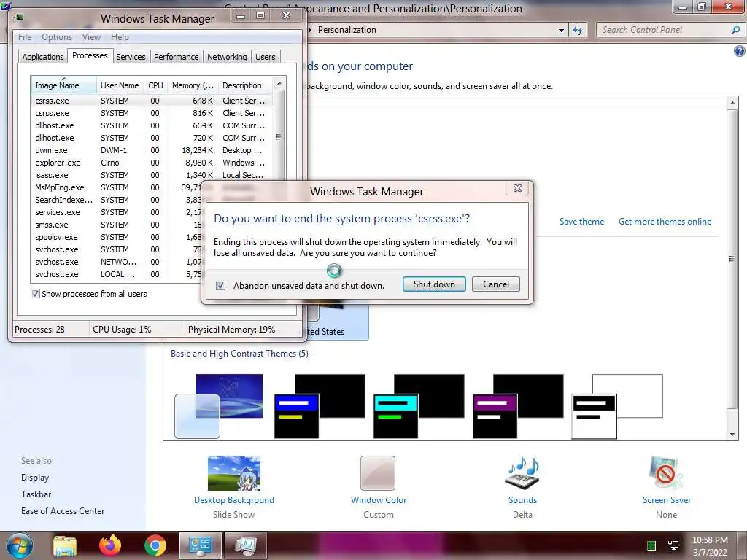Select the services.exe process row

[116, 212]
